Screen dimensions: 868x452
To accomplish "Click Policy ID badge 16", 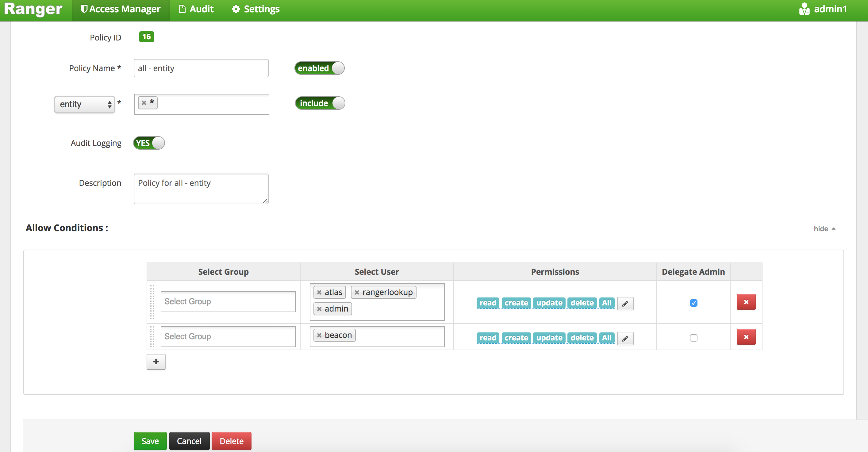I will pos(147,37).
